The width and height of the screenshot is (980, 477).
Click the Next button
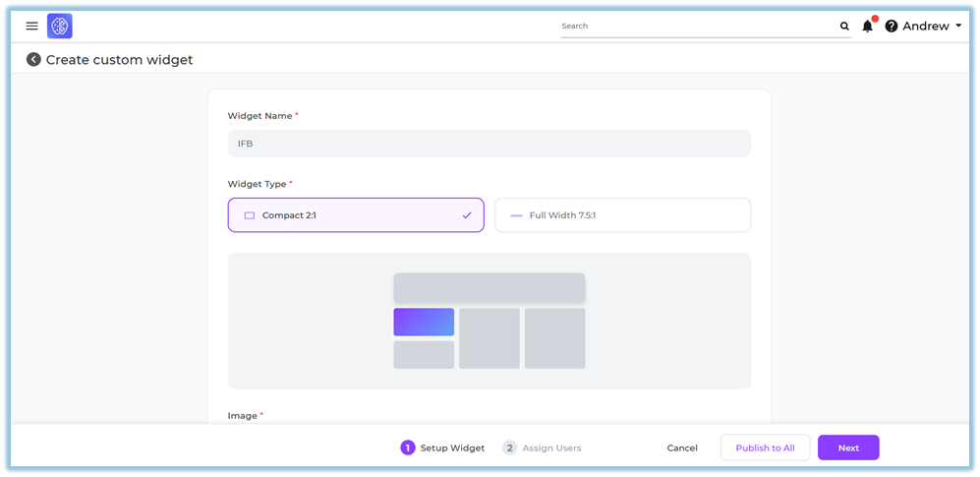(x=848, y=447)
